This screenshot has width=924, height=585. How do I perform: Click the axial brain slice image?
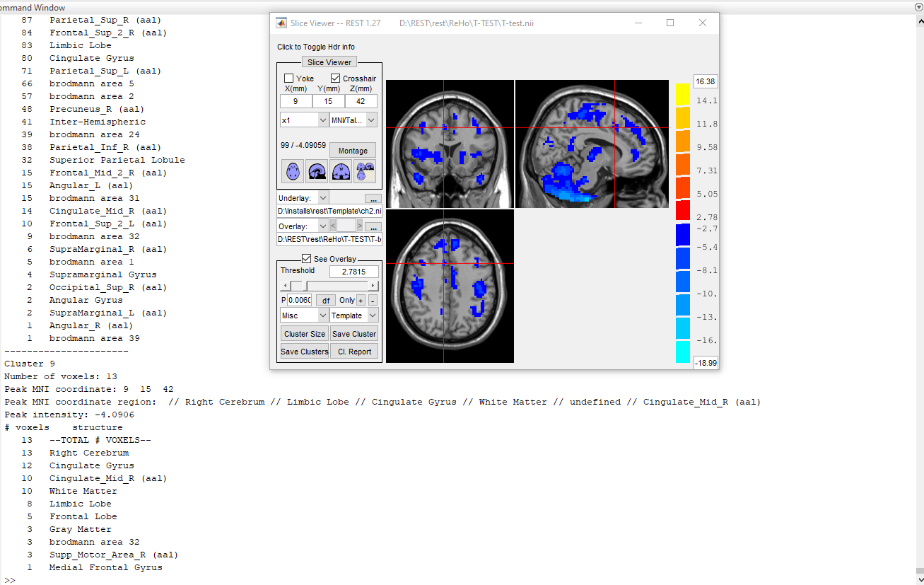coord(450,286)
